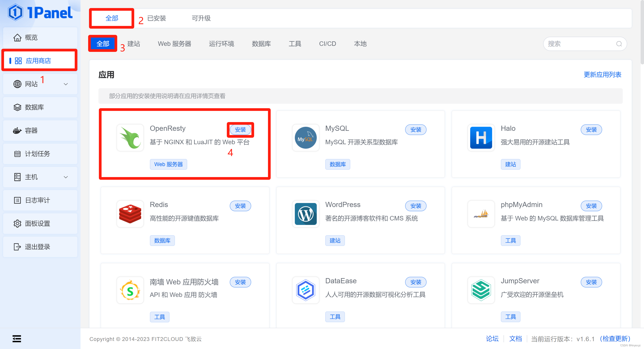Image resolution: width=644 pixels, height=349 pixels.
Task: Install Halo with 安装 button
Action: pyautogui.click(x=591, y=130)
